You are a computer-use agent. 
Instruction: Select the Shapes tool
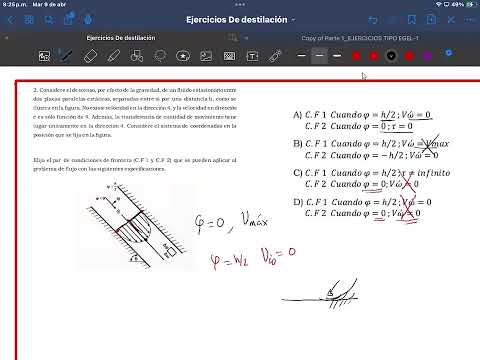coord(137,56)
